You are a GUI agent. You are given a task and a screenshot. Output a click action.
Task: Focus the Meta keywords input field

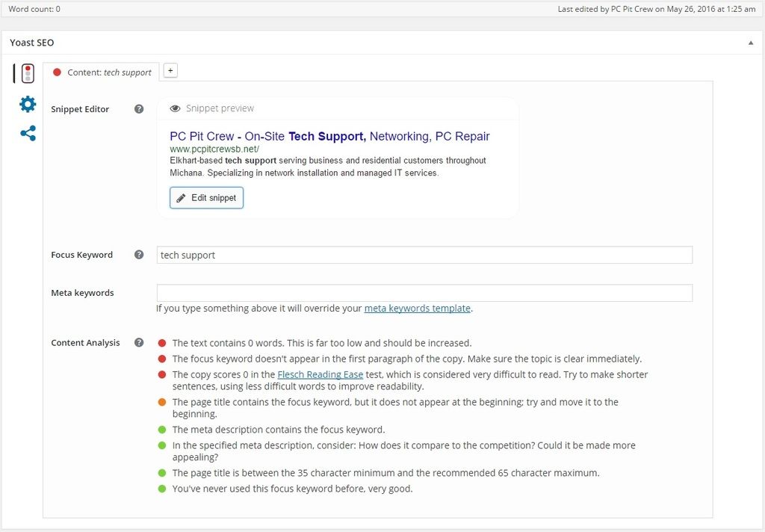[x=424, y=293]
